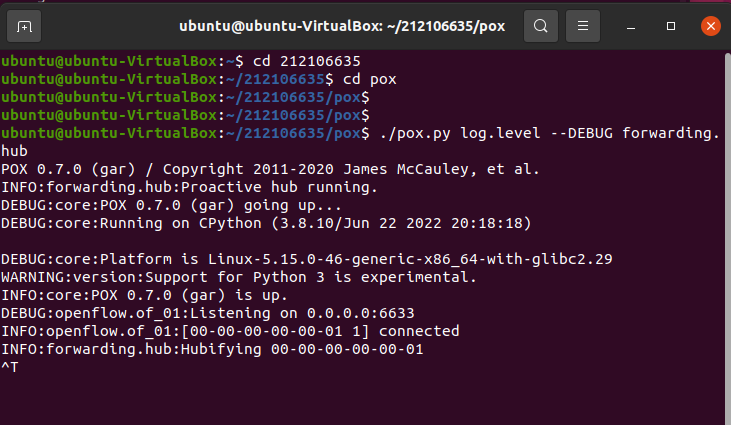This screenshot has width=731, height=425.
Task: Click the 'Proactive hub running' log line
Action: [190, 186]
